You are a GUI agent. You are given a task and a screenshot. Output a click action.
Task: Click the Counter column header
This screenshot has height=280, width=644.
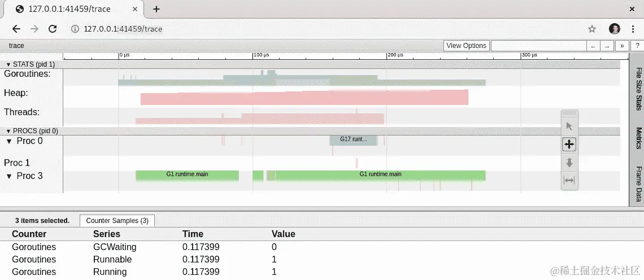pyautogui.click(x=29, y=234)
